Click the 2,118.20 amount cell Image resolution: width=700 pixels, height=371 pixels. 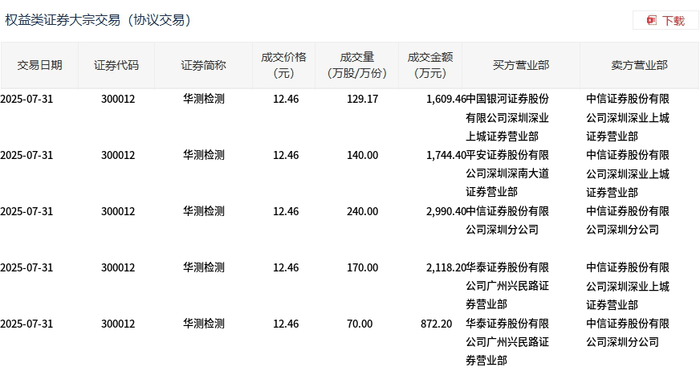(446, 268)
